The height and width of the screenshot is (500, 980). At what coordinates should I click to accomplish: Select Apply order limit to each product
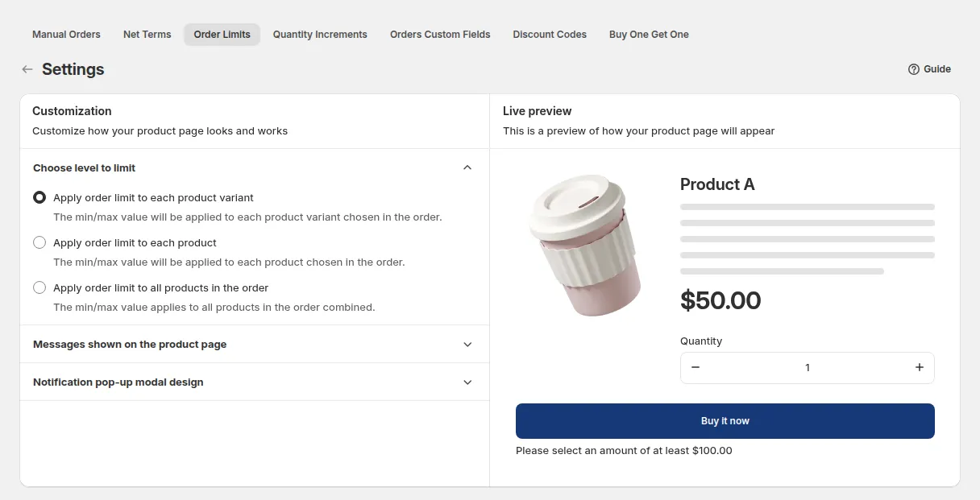coord(39,242)
